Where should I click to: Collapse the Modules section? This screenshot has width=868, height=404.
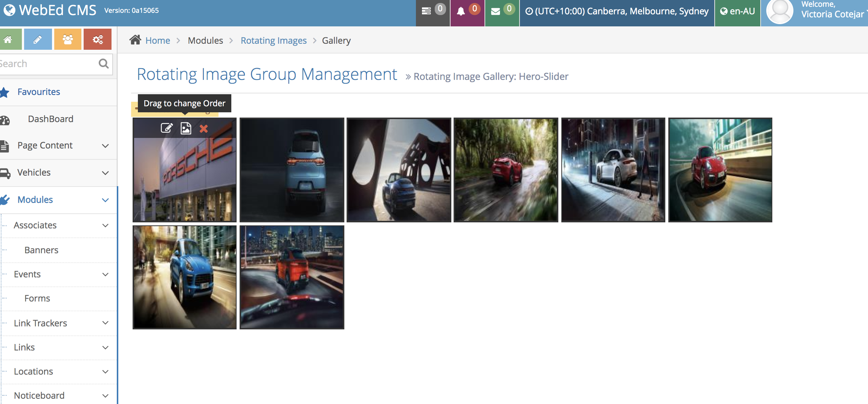(x=35, y=200)
